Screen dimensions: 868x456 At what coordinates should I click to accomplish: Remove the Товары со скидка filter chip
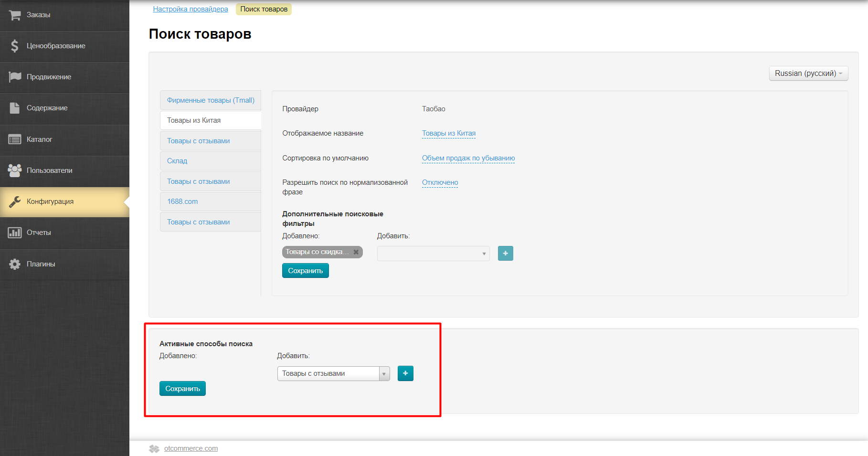[356, 252]
